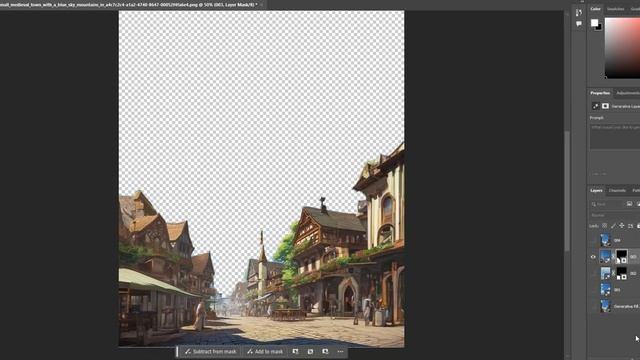Show the fourth layer via visibility box
Viewport: 640px width, 360px height.
click(x=593, y=290)
